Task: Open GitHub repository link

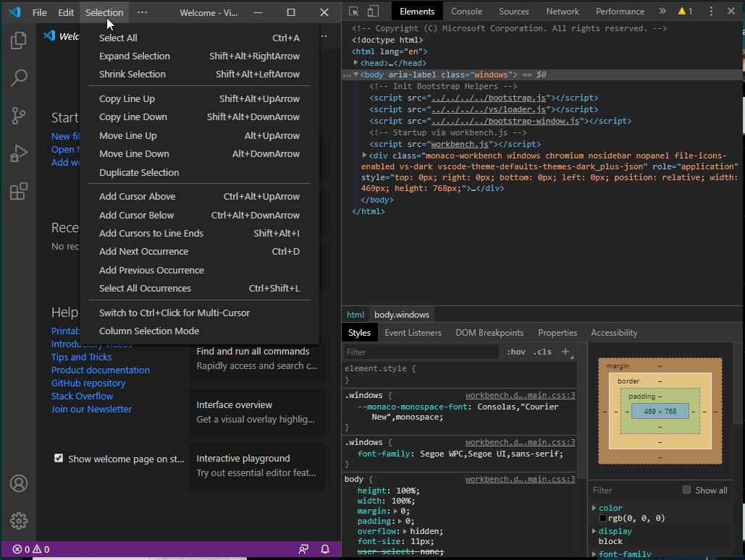Action: click(88, 383)
